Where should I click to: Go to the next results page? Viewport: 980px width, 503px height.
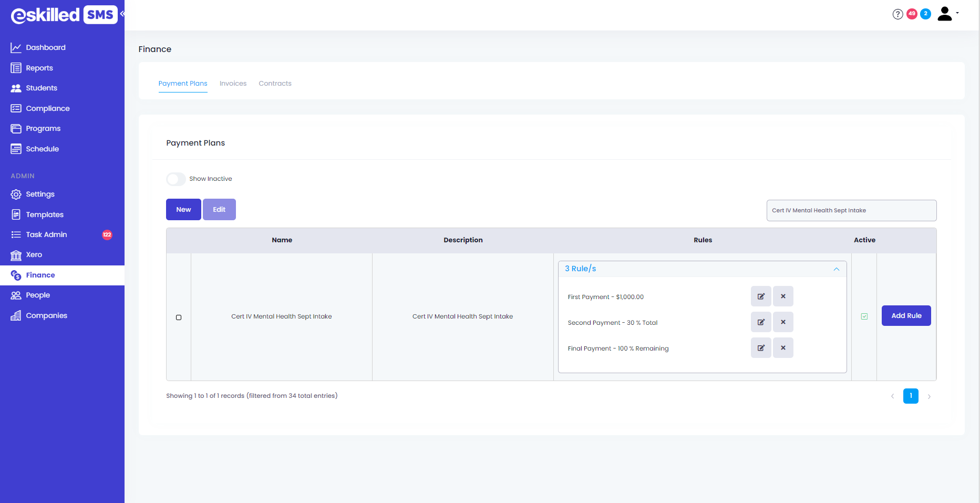929,396
